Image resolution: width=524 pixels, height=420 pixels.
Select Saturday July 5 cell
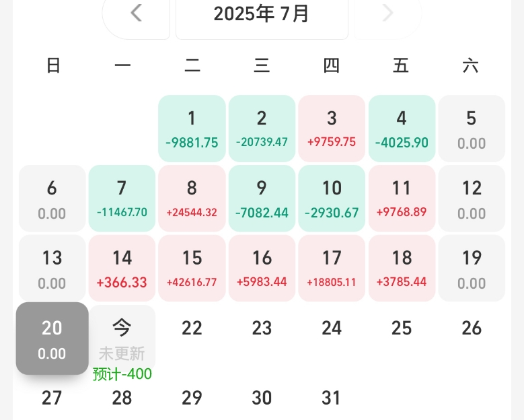(x=472, y=129)
